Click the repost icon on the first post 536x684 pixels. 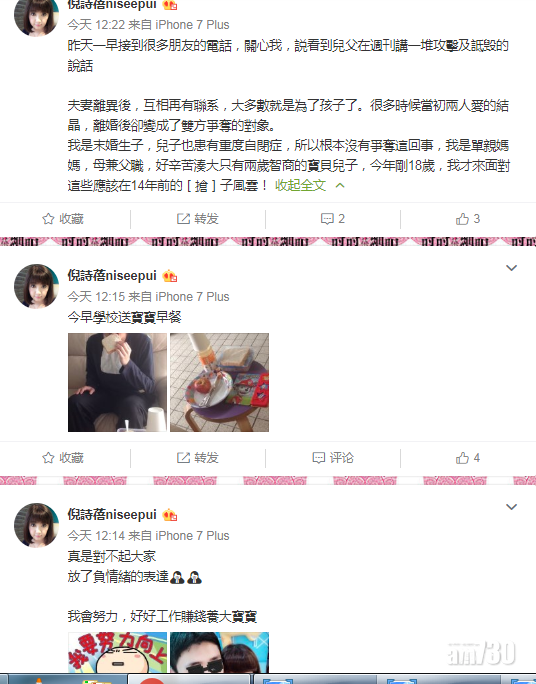point(183,219)
